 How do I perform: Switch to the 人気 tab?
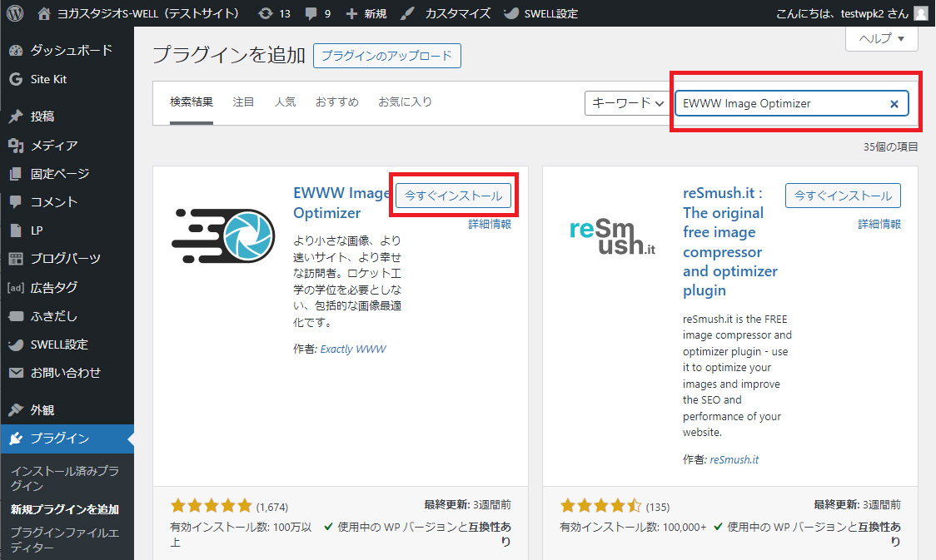click(285, 102)
